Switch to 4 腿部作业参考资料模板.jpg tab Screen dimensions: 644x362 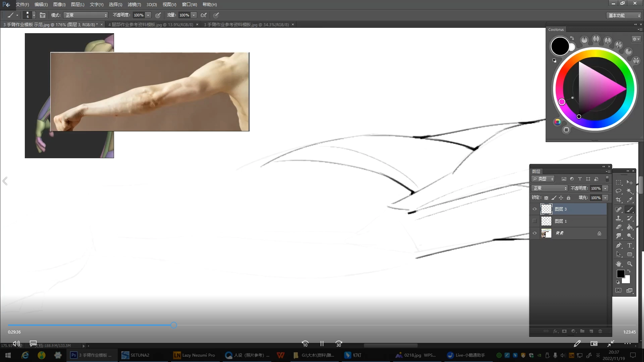point(151,25)
